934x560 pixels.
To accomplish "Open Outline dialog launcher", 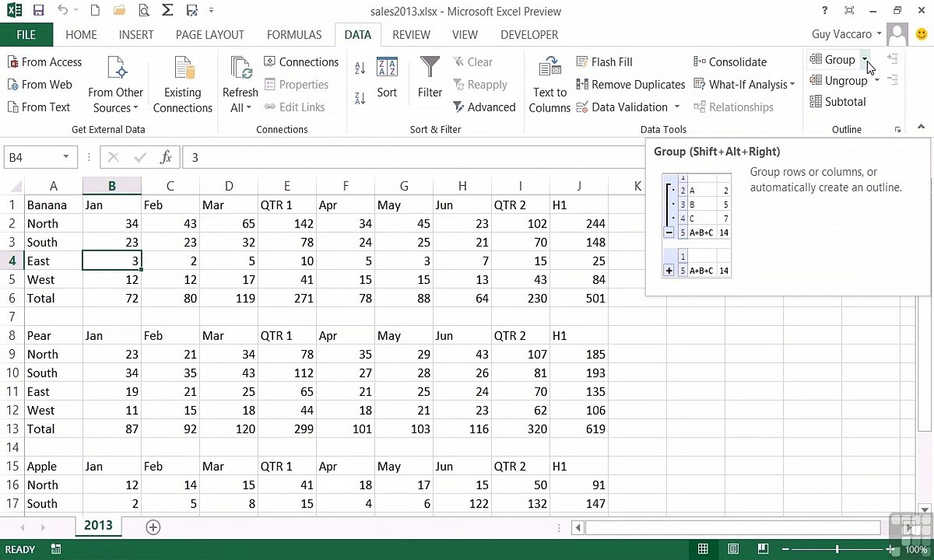I will point(897,130).
